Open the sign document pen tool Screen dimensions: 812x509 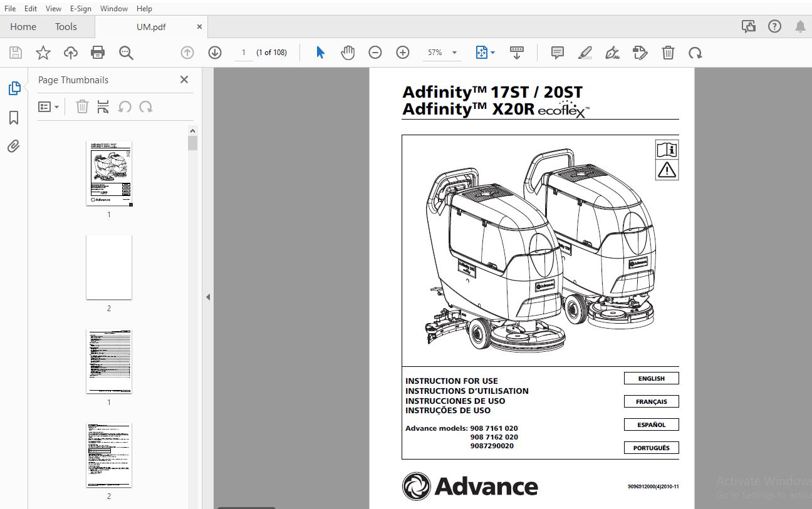613,53
